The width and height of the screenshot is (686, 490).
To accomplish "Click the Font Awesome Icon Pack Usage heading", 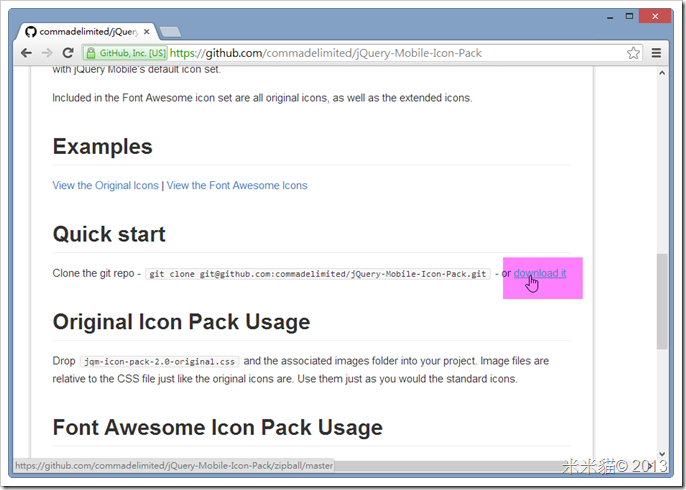I will (x=217, y=427).
